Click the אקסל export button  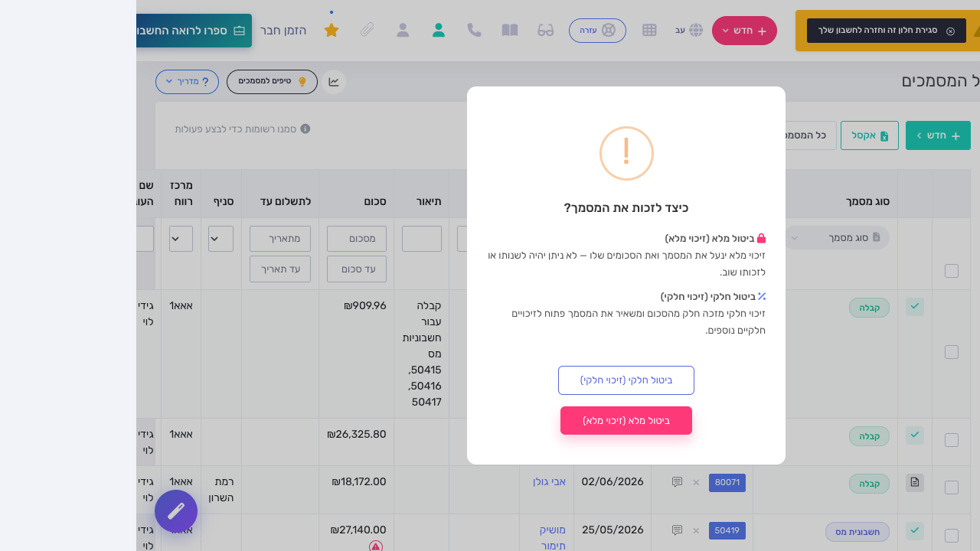coord(869,135)
